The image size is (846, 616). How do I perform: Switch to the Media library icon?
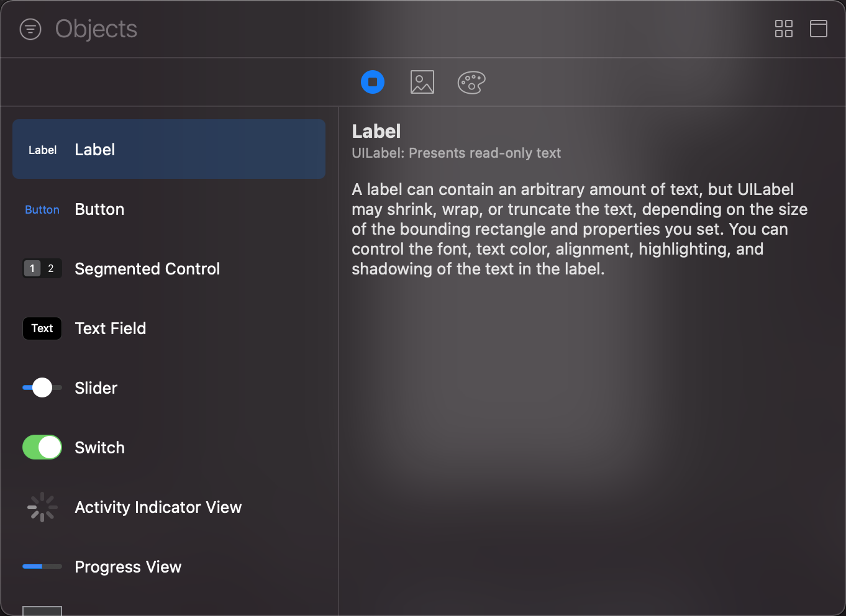click(422, 81)
